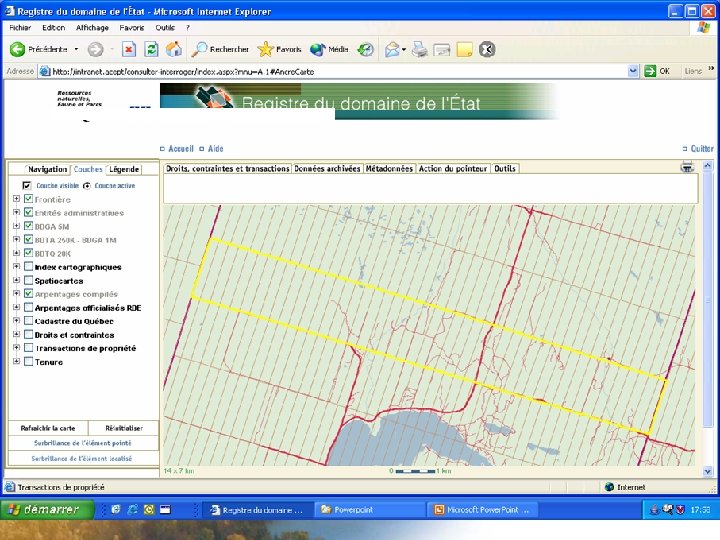
Task: Click the Quitter link
Action: (x=702, y=148)
